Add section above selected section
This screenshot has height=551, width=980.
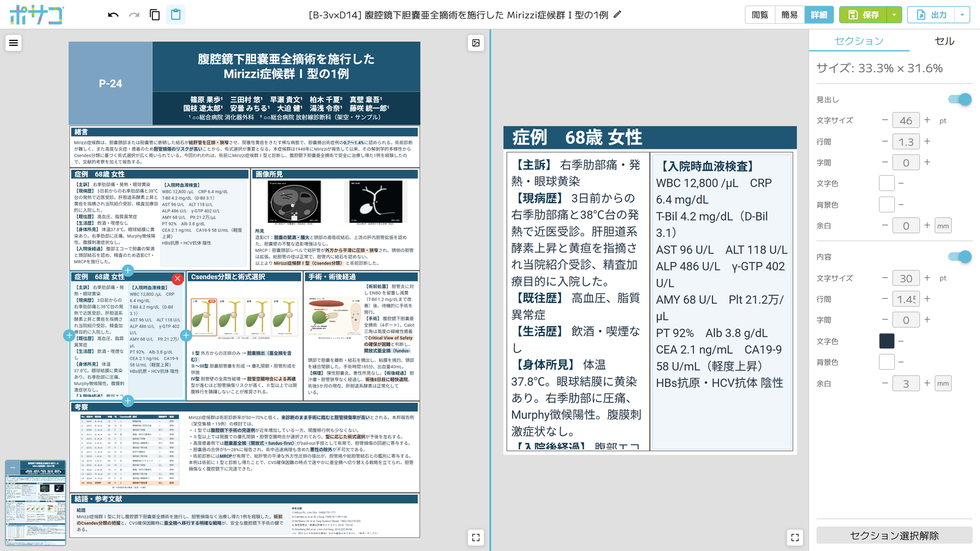127,271
